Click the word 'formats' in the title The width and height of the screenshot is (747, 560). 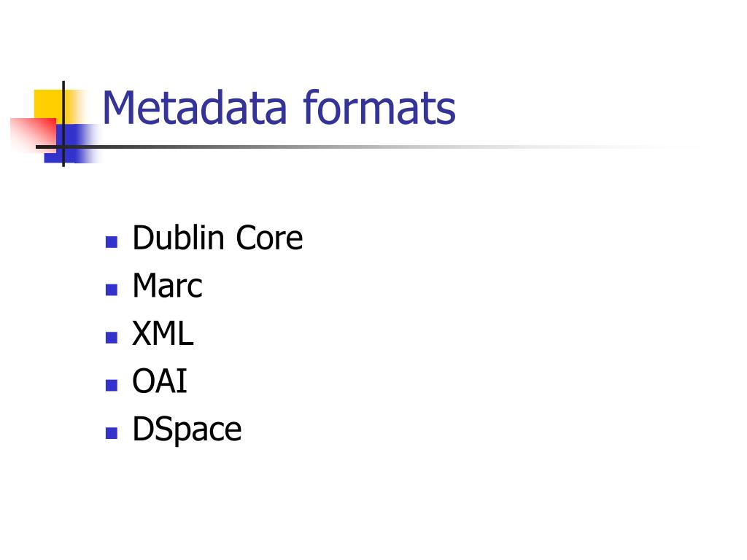tap(379, 108)
